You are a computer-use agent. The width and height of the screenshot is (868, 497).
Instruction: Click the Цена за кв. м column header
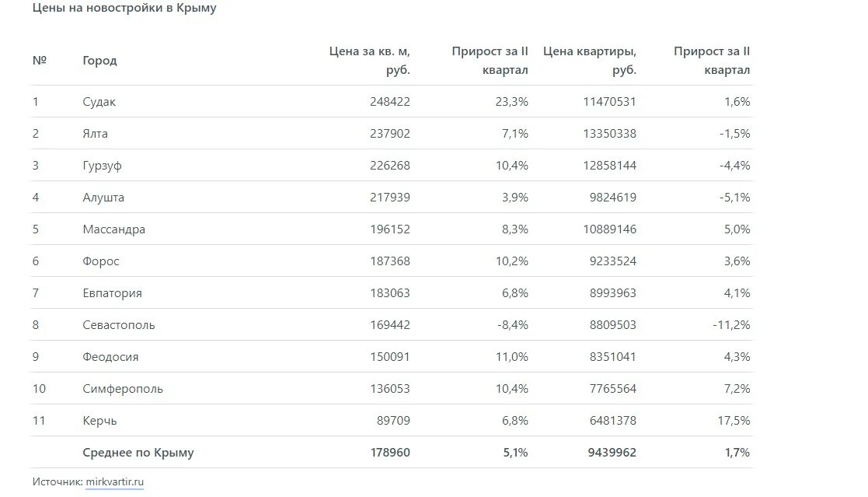click(369, 61)
